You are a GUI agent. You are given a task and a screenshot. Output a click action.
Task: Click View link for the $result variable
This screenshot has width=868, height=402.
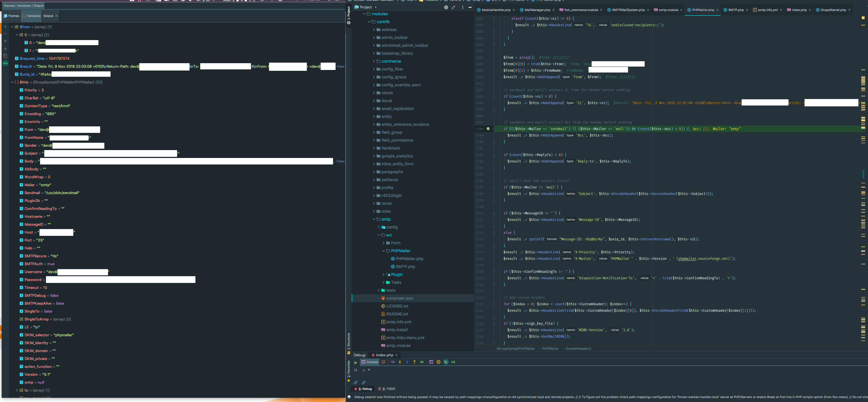340,66
